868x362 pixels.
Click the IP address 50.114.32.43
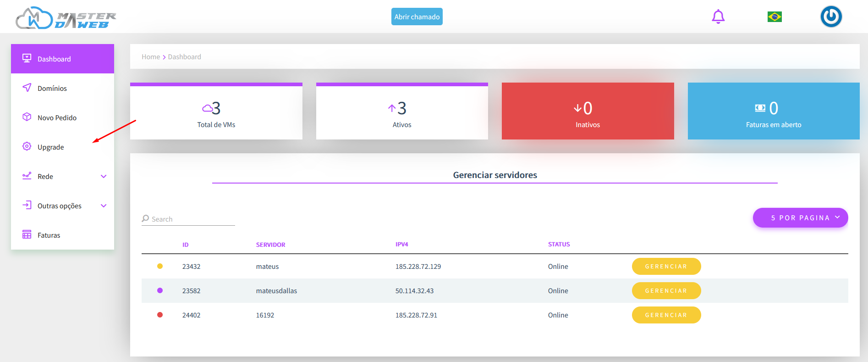pos(415,291)
